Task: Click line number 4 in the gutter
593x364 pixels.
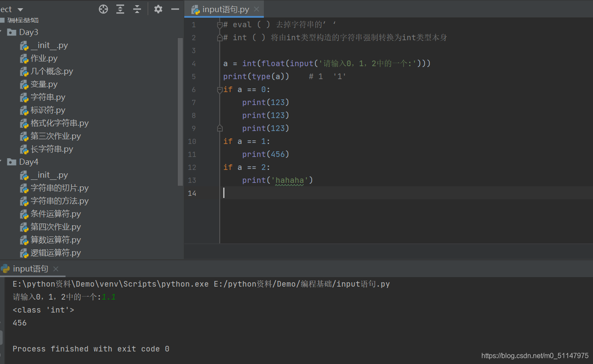Action: coord(194,64)
